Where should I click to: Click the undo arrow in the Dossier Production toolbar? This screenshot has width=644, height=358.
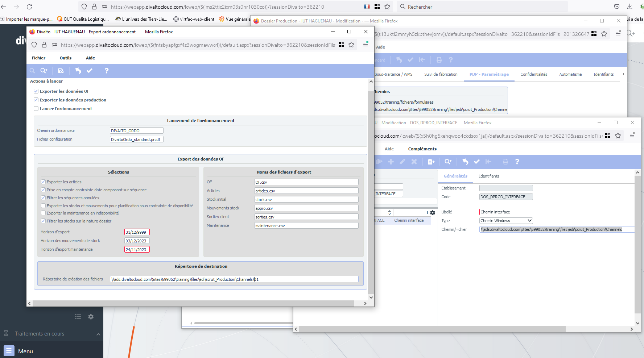click(x=399, y=60)
